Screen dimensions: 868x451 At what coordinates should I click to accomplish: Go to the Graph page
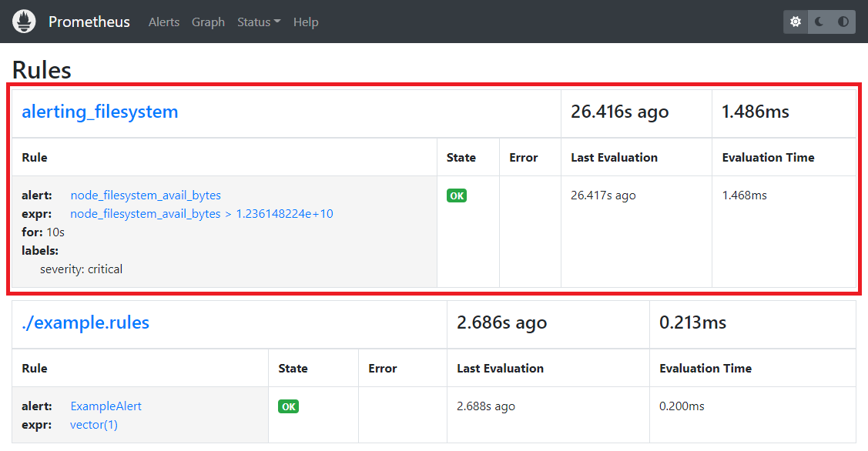208,22
